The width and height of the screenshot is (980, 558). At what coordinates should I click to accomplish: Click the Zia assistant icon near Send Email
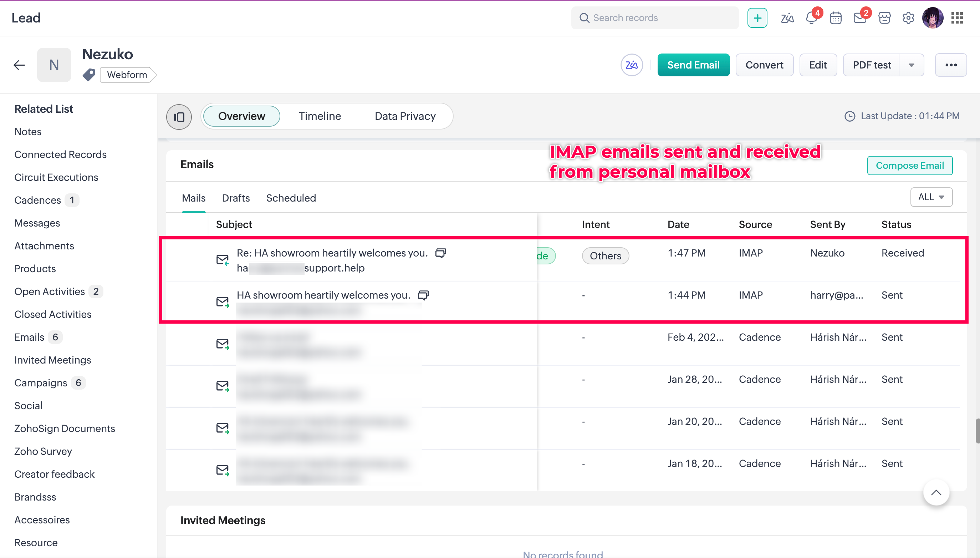(x=632, y=65)
